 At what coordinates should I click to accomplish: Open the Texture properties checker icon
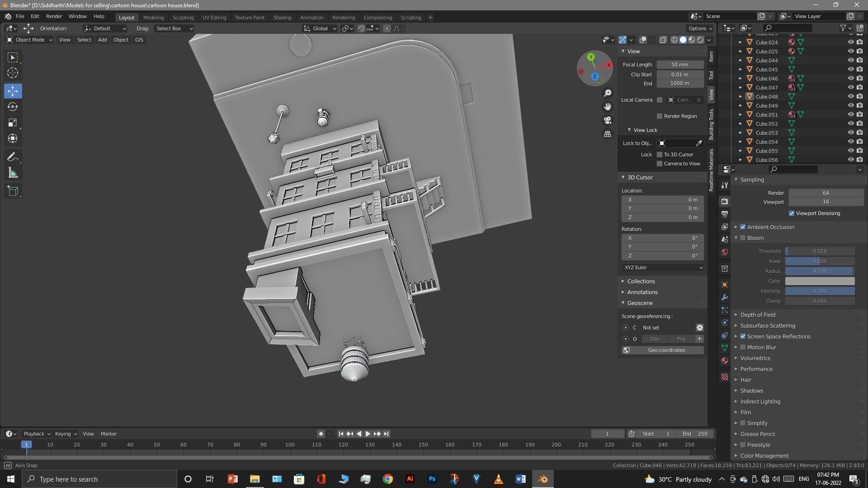[x=725, y=377]
